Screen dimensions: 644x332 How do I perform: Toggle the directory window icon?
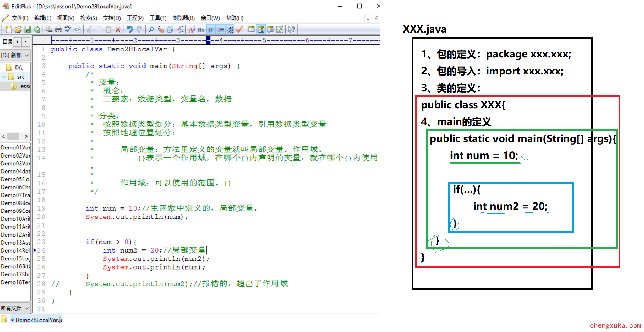pyautogui.click(x=251, y=29)
